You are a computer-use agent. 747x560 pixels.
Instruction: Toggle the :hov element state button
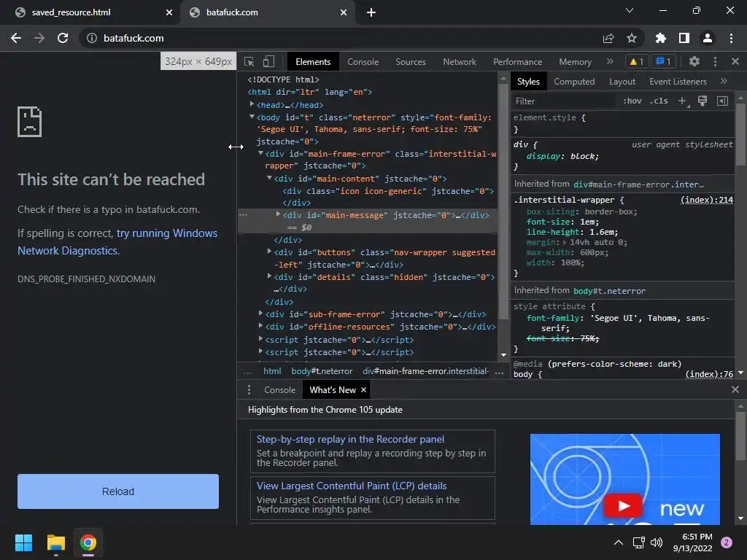tap(632, 101)
